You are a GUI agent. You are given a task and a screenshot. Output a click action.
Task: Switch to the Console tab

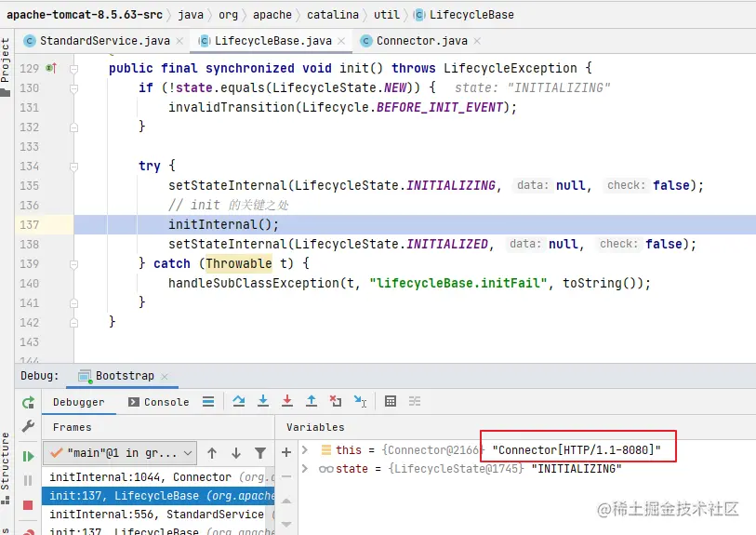159,402
